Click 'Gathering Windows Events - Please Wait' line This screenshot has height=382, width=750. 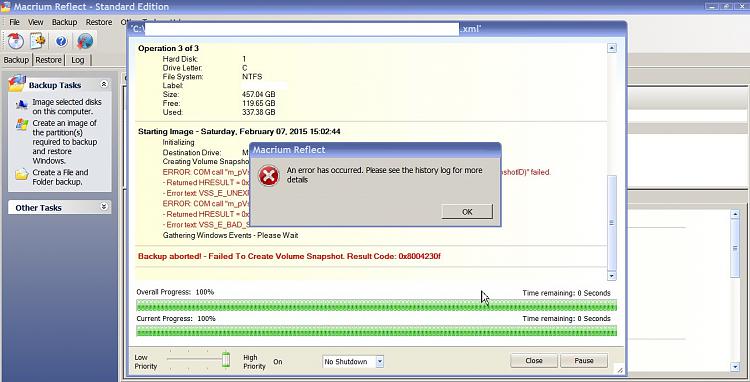(231, 235)
